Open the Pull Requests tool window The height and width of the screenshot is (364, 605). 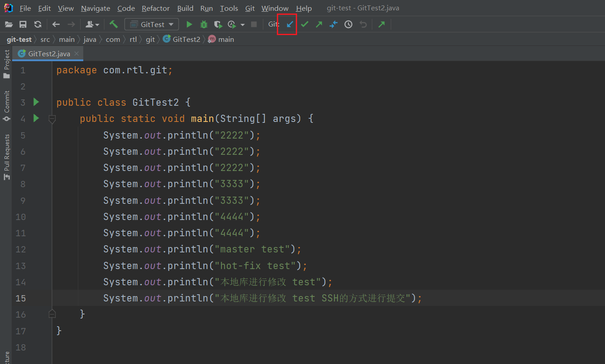tap(6, 157)
